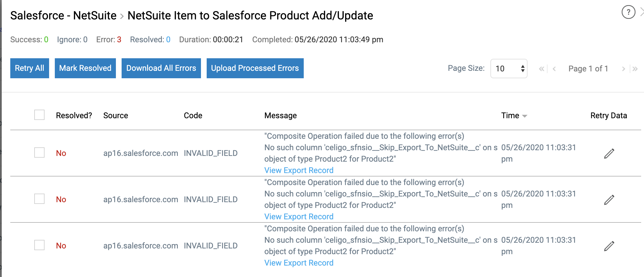Screen dimensions: 644x277
Task: Go to first page using double-left arrows
Action: pos(542,69)
